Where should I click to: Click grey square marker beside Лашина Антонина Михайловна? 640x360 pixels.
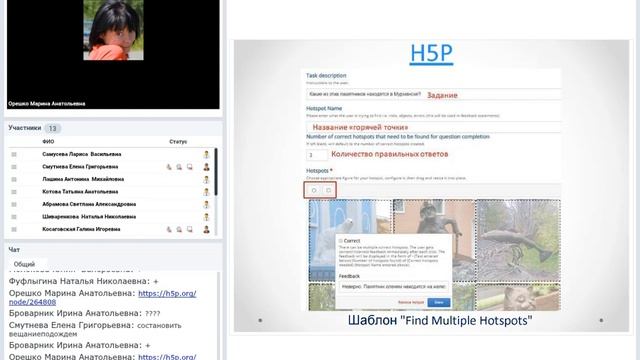coord(14,179)
